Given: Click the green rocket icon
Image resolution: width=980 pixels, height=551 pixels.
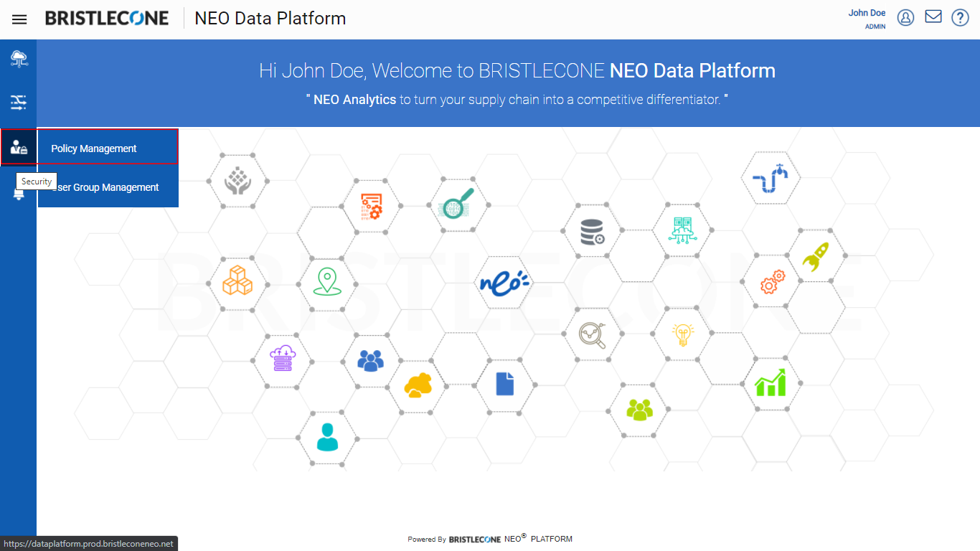Looking at the screenshot, I should pos(816,256).
